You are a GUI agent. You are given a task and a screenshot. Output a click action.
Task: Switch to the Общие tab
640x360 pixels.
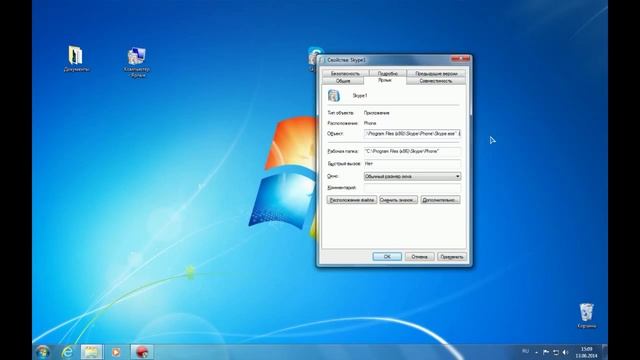pos(343,81)
